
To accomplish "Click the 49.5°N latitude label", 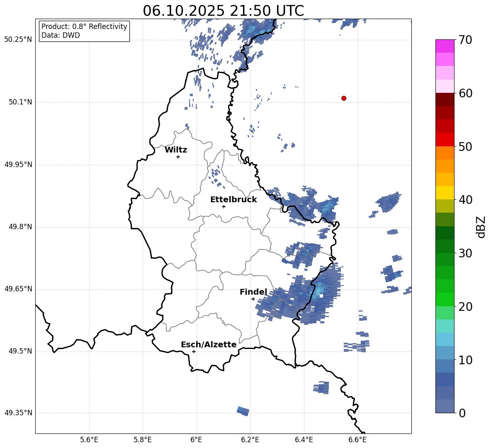I will [21, 351].
